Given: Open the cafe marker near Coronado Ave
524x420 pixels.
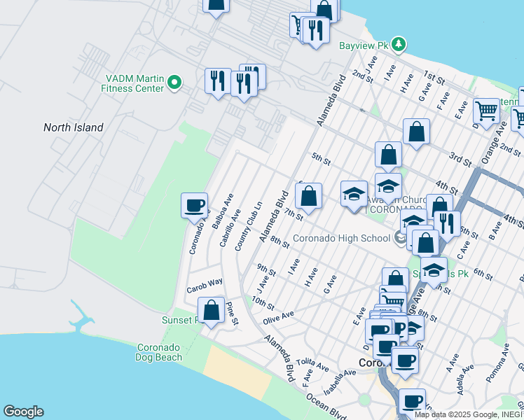Looking at the screenshot, I should [195, 206].
